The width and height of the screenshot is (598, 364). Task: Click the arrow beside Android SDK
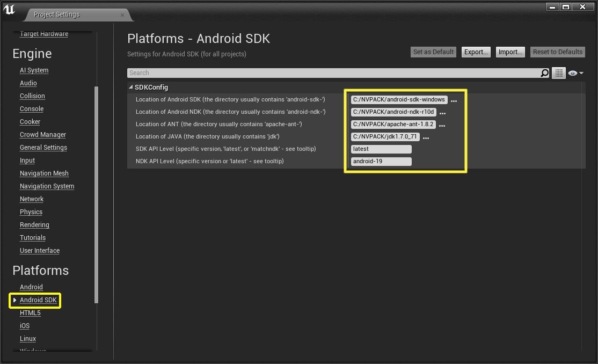tap(14, 300)
